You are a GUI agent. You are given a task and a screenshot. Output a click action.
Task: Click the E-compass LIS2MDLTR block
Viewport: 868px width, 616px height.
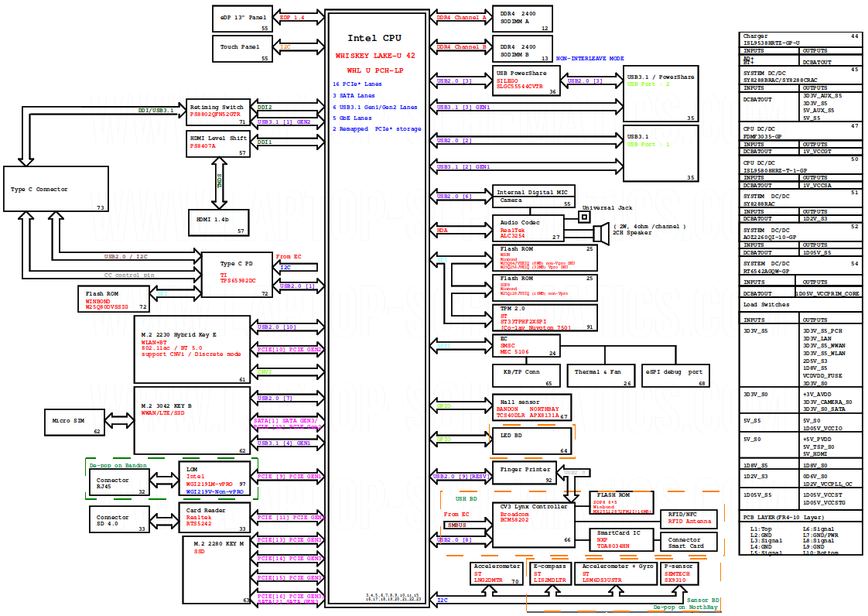tap(549, 574)
